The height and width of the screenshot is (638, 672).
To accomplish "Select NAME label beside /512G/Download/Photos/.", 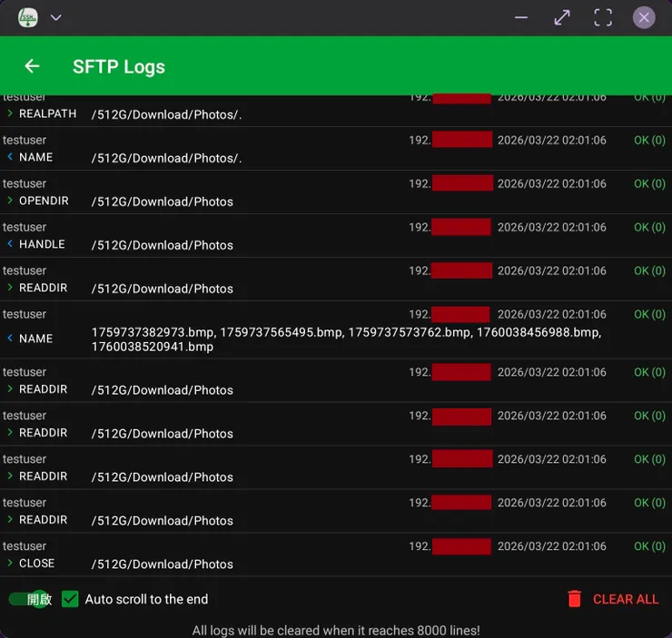I will pyautogui.click(x=35, y=157).
